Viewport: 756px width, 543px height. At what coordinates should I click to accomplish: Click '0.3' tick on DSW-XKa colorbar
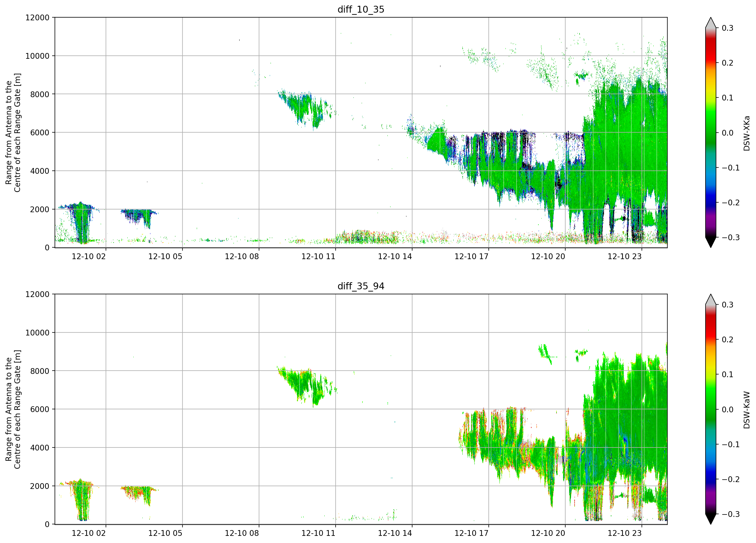pyautogui.click(x=728, y=28)
